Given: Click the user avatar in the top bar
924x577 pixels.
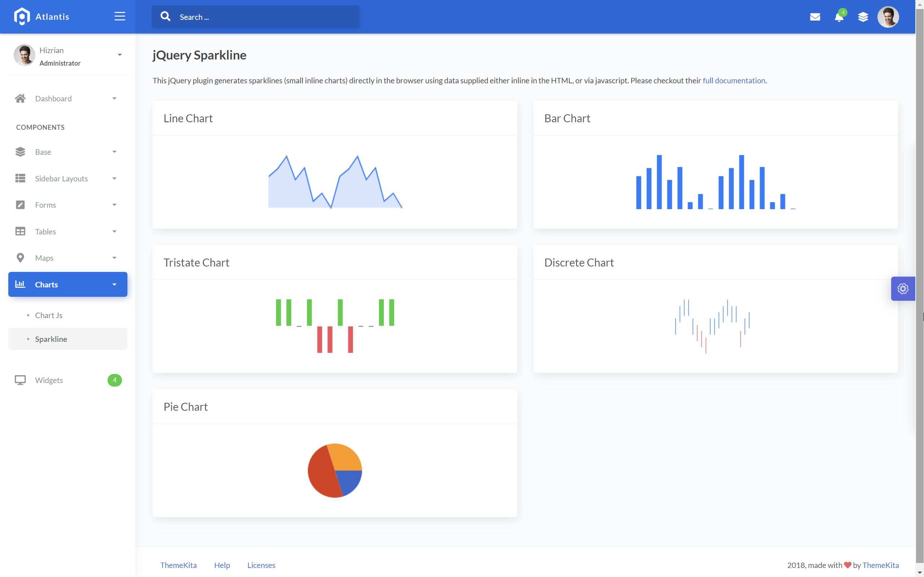Looking at the screenshot, I should click(888, 17).
